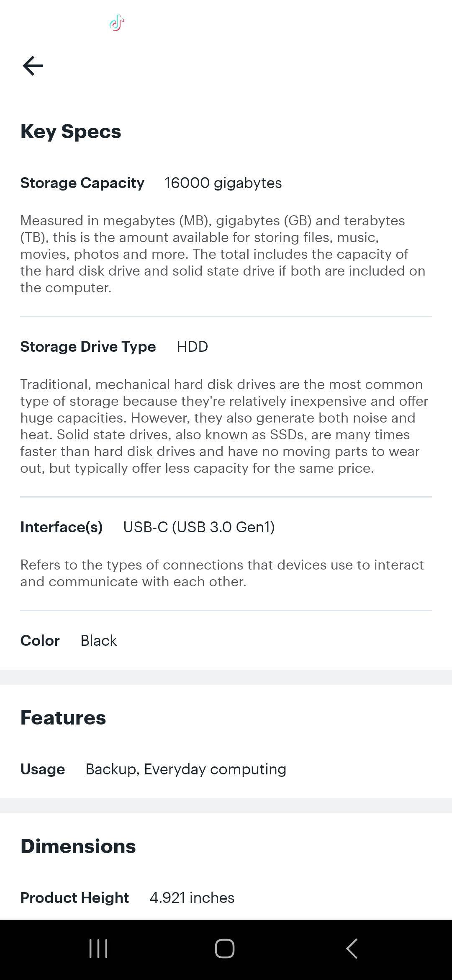Image resolution: width=452 pixels, height=980 pixels.
Task: Select the Storage Drive Type label
Action: [88, 347]
